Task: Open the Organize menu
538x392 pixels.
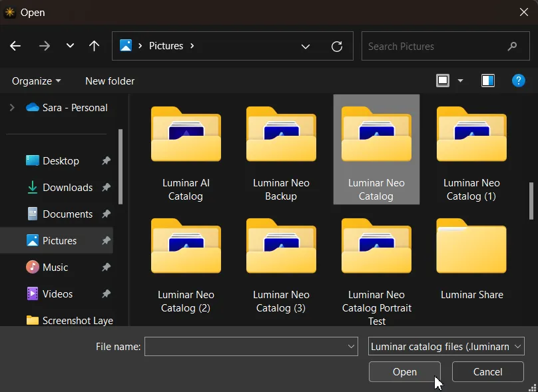Action: coord(36,81)
